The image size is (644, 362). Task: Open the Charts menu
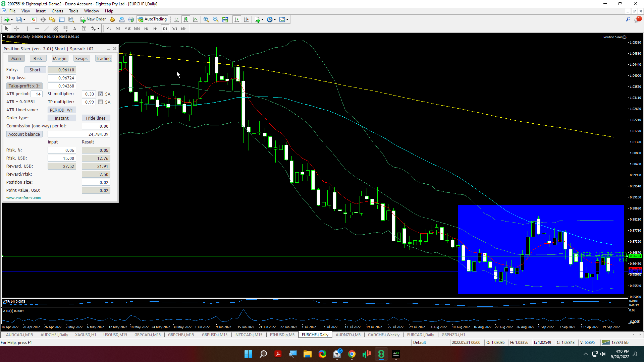coord(57,11)
